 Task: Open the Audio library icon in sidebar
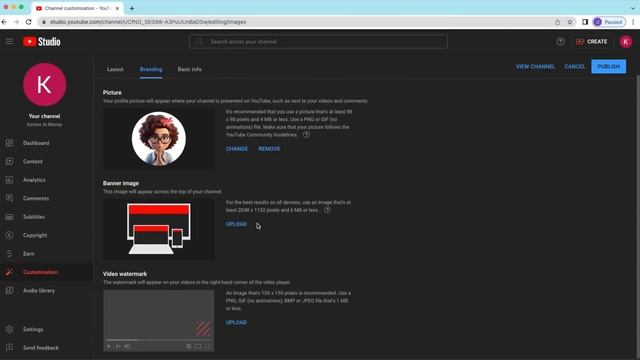point(9,290)
